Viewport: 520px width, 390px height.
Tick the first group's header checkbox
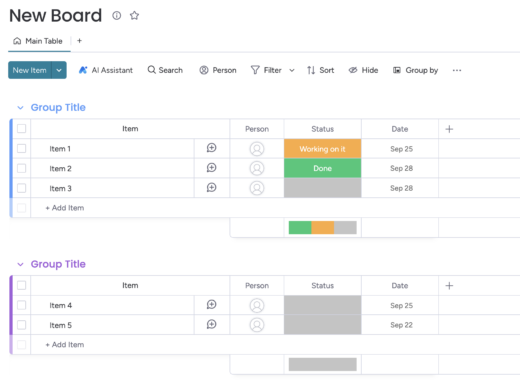22,129
